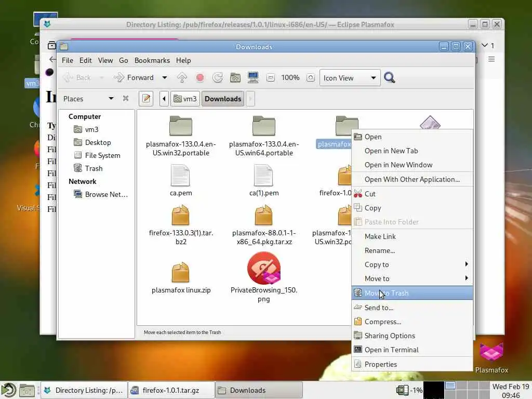Viewport: 532px width, 399px height.
Task: Choose Properties from the context menu
Action: pos(412,364)
